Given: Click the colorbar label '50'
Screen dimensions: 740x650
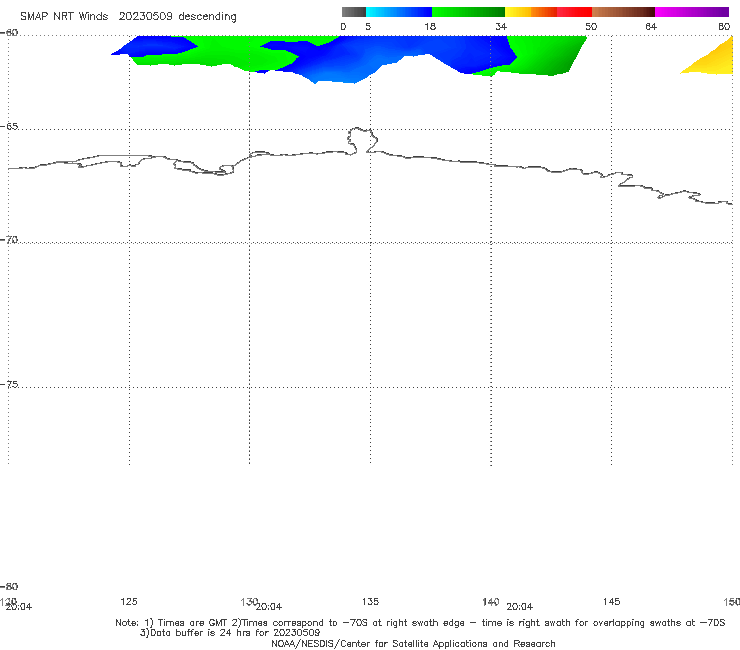Looking at the screenshot, I should coord(591,26).
